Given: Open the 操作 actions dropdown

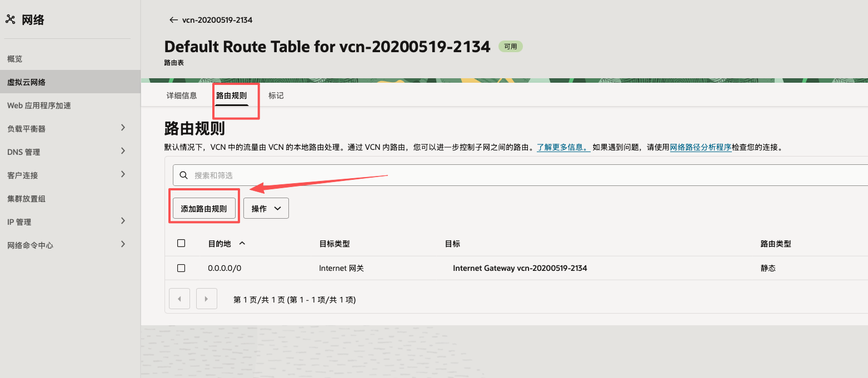Looking at the screenshot, I should (x=266, y=209).
